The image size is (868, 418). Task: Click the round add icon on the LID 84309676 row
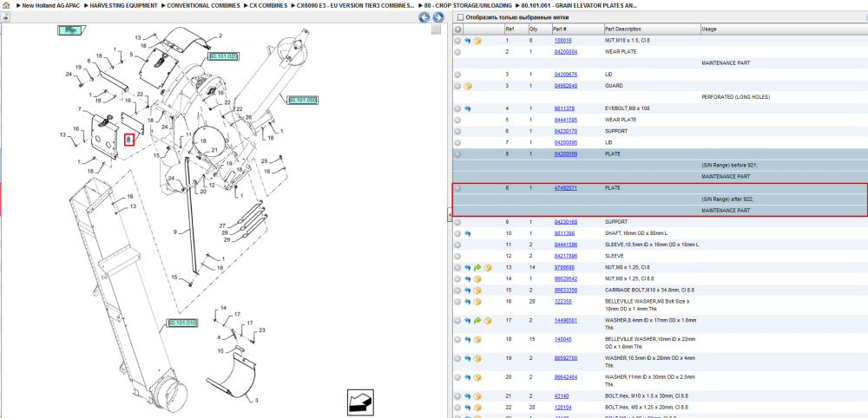(457, 74)
